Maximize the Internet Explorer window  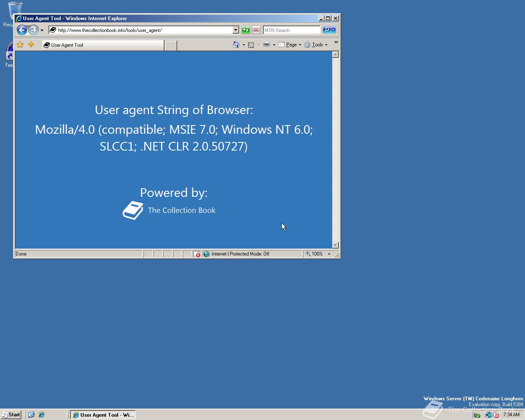tap(328, 18)
